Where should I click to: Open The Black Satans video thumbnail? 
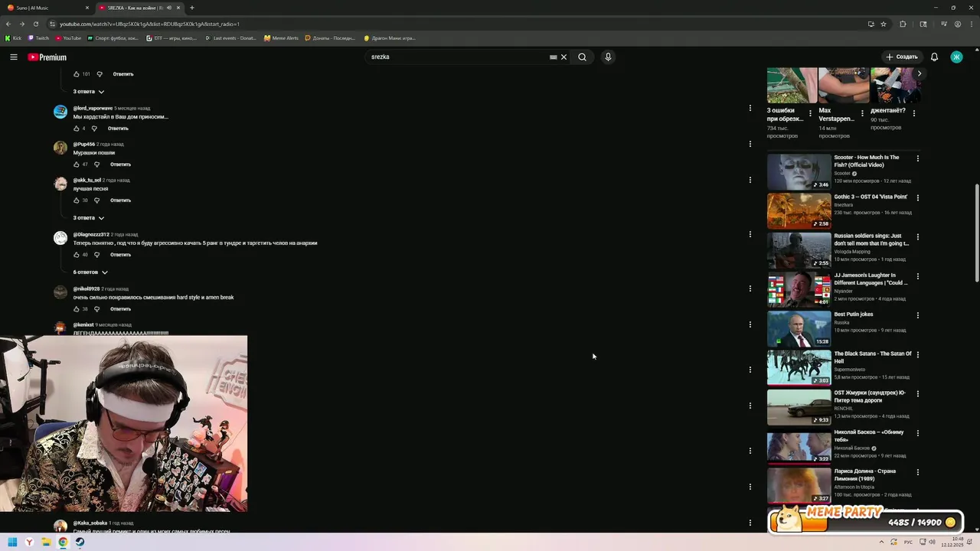click(x=799, y=368)
